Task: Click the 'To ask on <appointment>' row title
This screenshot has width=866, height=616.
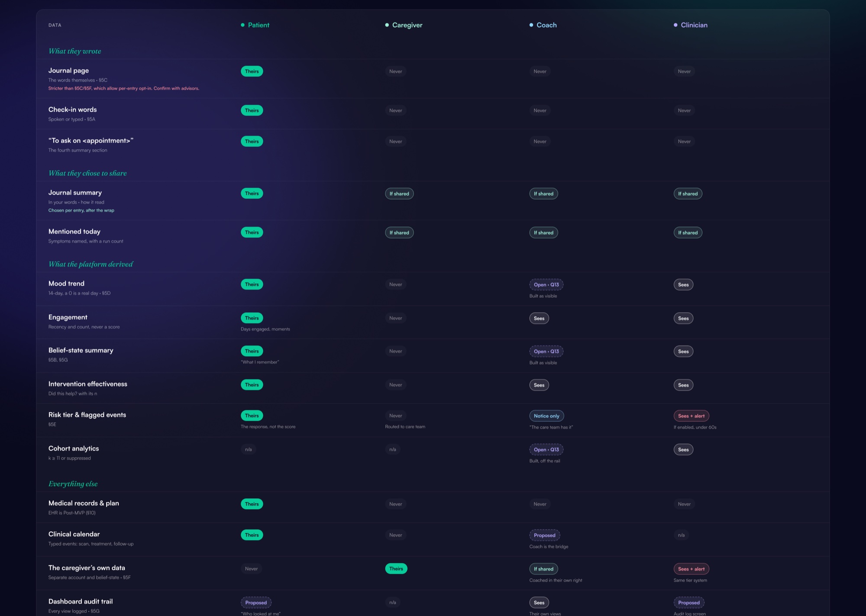Action: [91, 141]
